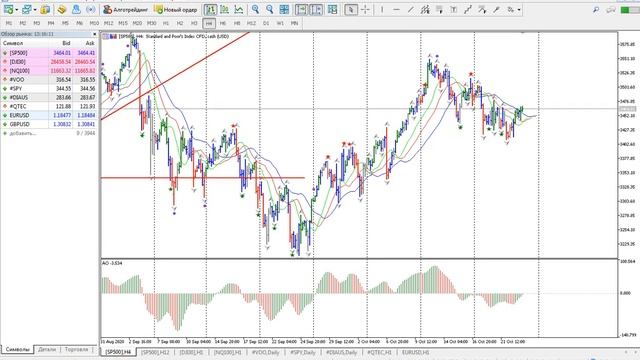Select the #VOO symbol row
Viewport: 640px width, 360px height.
point(49,80)
